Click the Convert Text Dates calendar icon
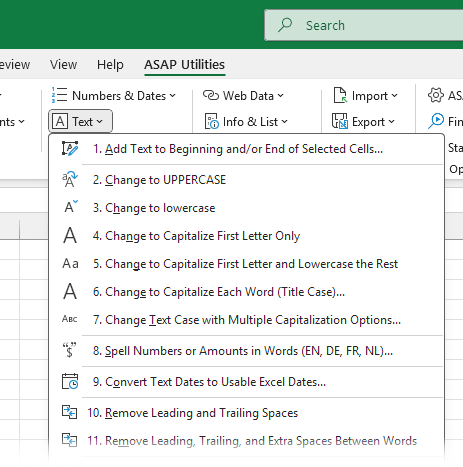The image size is (463, 467). 70,381
